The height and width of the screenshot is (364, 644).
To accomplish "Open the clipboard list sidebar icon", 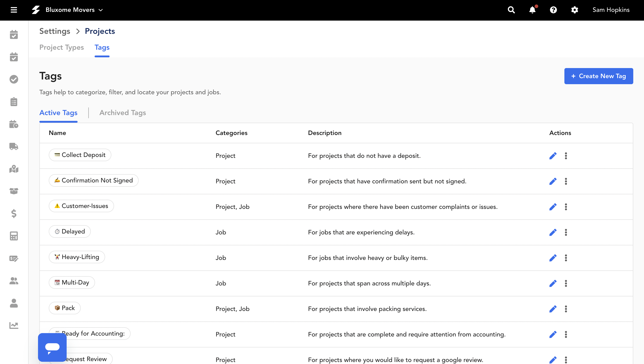I will pos(14,102).
